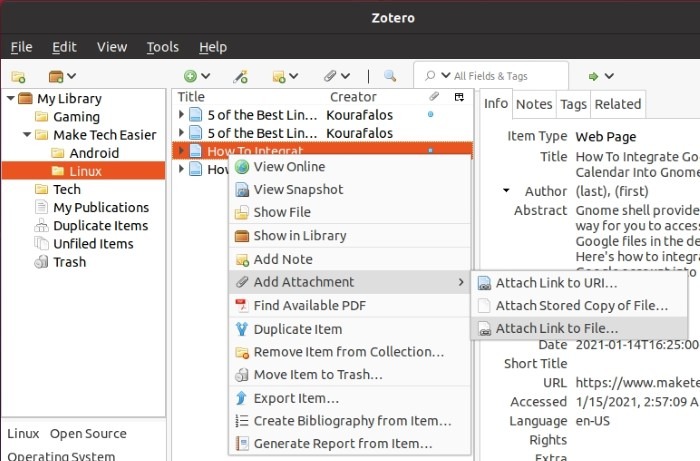Click the attachment paperclip column header

click(433, 96)
